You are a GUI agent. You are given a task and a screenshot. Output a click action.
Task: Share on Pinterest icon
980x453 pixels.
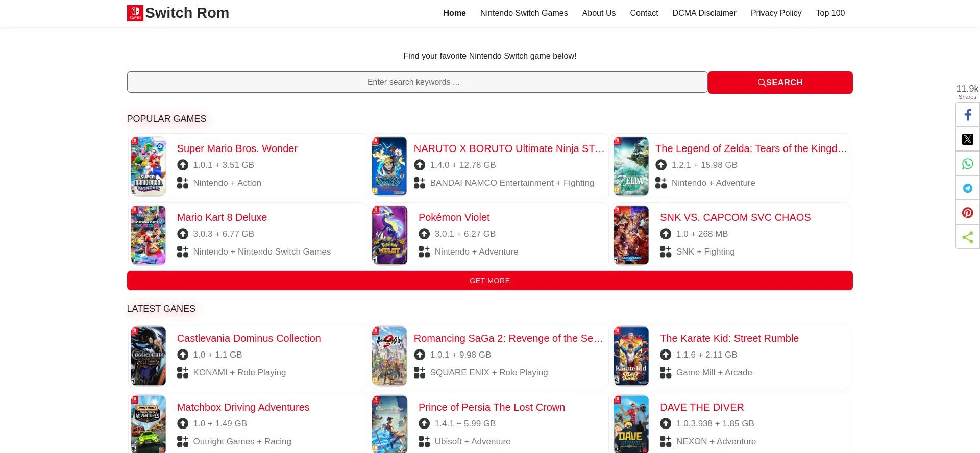tap(968, 213)
